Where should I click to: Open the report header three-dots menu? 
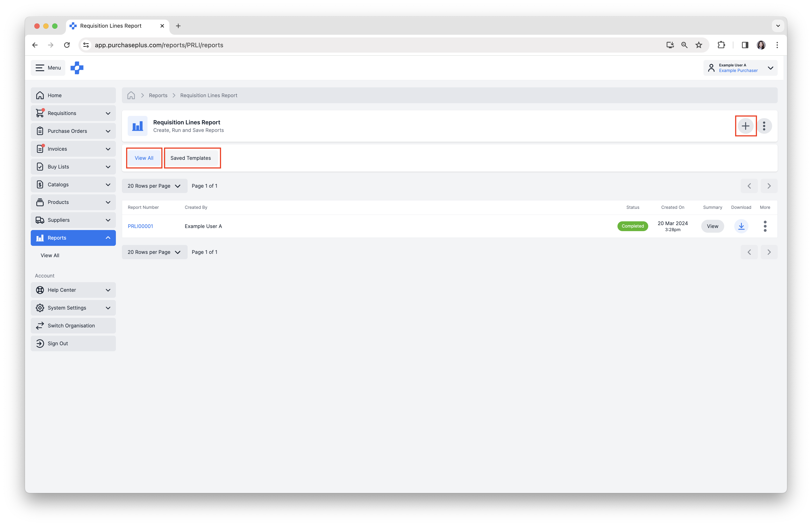(x=764, y=126)
